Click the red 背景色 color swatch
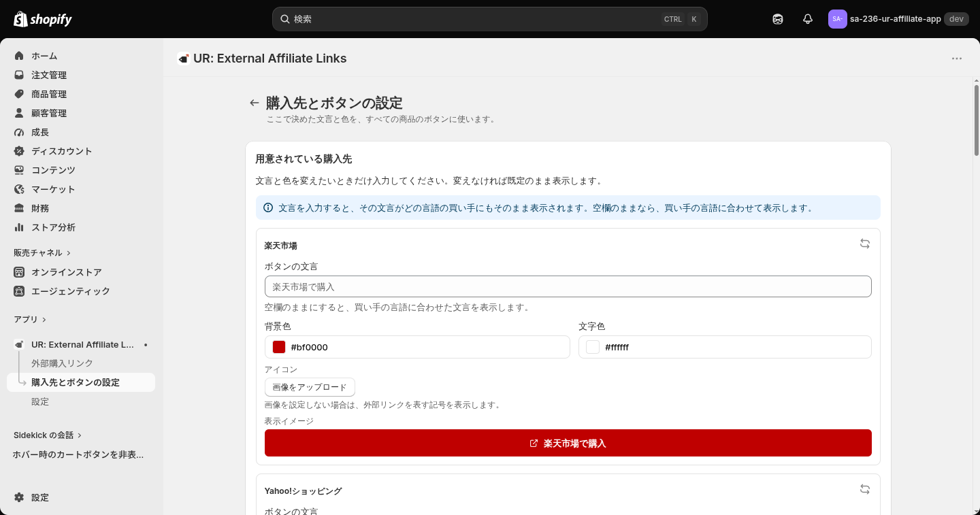This screenshot has height=515, width=980. [279, 347]
